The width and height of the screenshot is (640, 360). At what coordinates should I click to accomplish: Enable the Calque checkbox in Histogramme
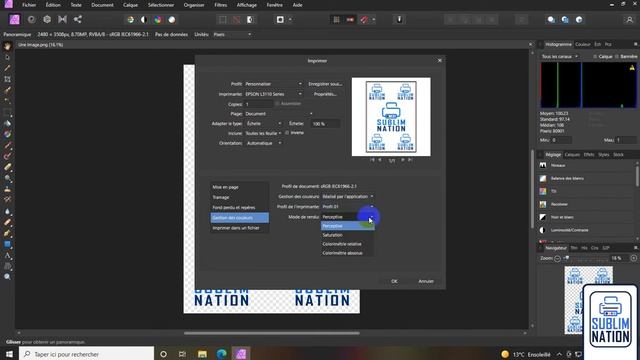[x=595, y=57]
